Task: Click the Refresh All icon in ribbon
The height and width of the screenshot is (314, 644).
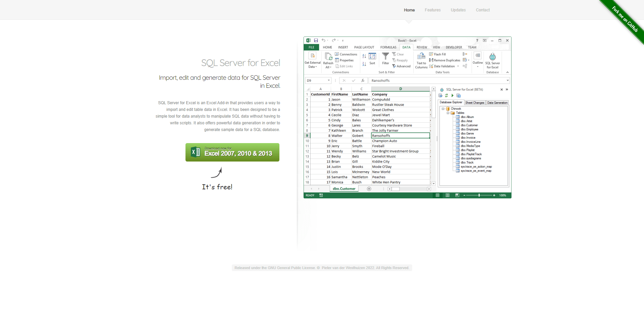Action: (x=328, y=56)
